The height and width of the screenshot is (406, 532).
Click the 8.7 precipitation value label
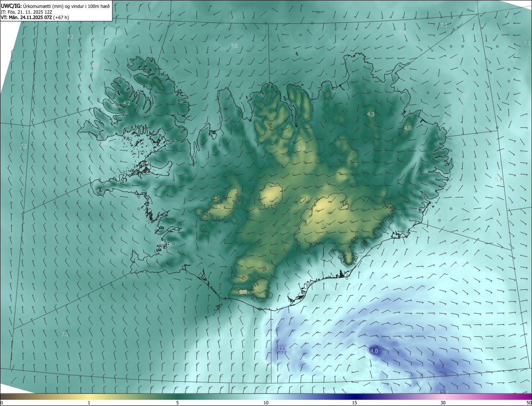[465, 95]
